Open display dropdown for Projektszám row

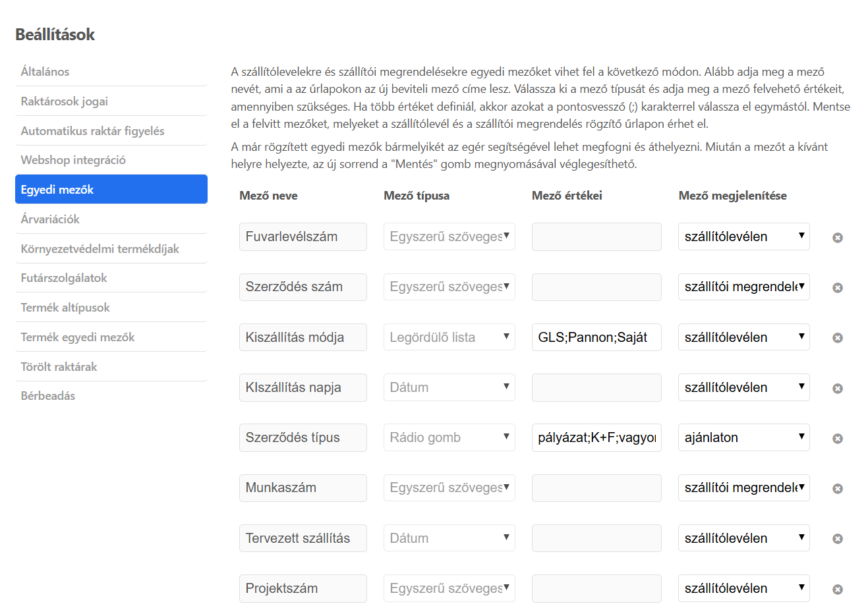click(744, 588)
